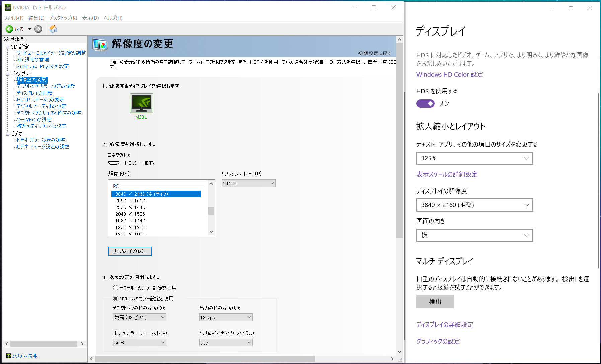The image size is (601, 364).
Task: Select 解像度の変更 in task tree
Action: coord(32,80)
